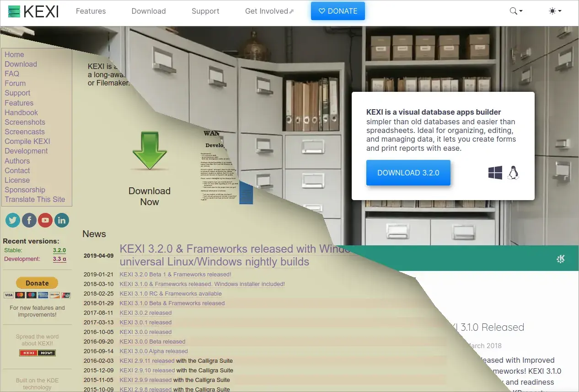Open the FAQ sidebar link

click(12, 74)
